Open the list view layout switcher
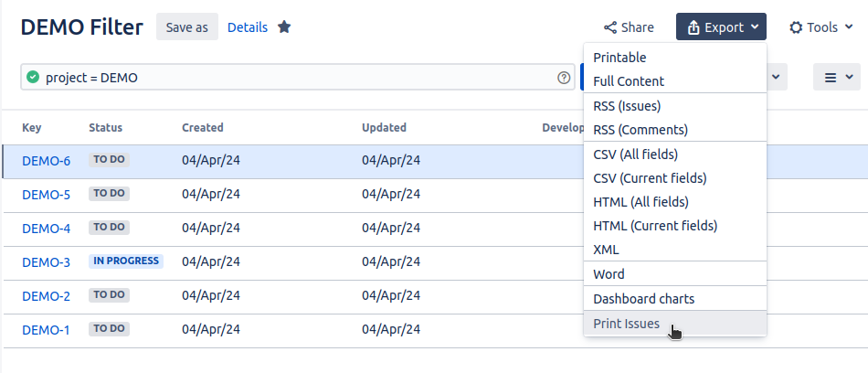 pyautogui.click(x=837, y=78)
